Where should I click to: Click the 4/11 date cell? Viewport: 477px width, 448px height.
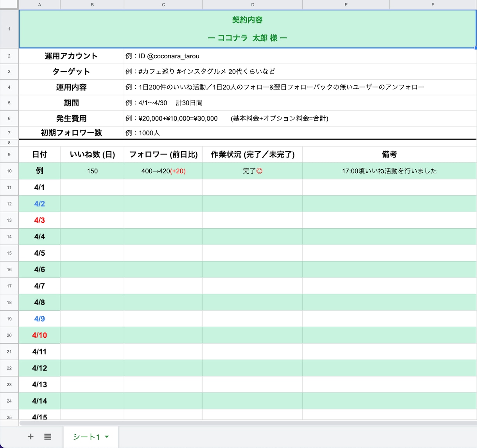coord(39,351)
